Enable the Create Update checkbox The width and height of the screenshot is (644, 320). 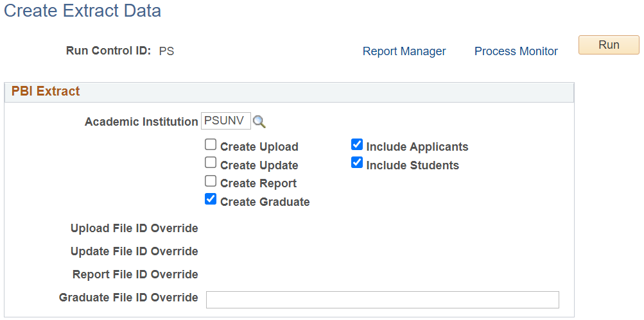[211, 164]
